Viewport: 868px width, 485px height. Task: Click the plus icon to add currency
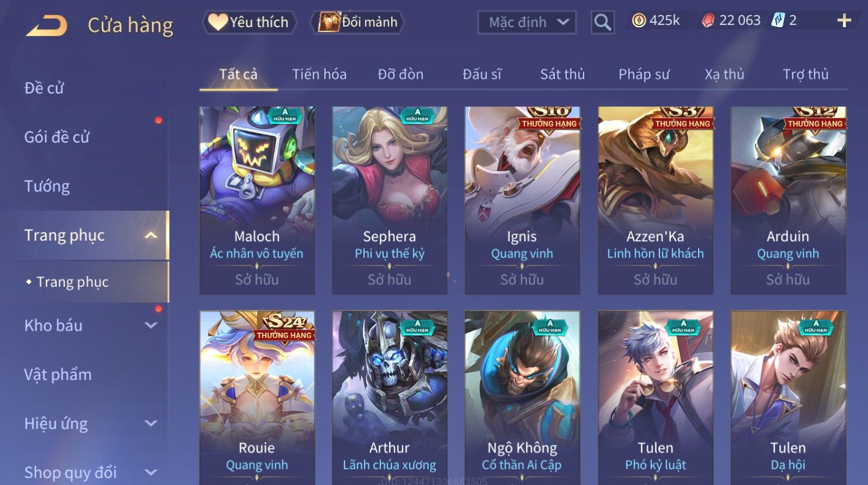click(844, 21)
